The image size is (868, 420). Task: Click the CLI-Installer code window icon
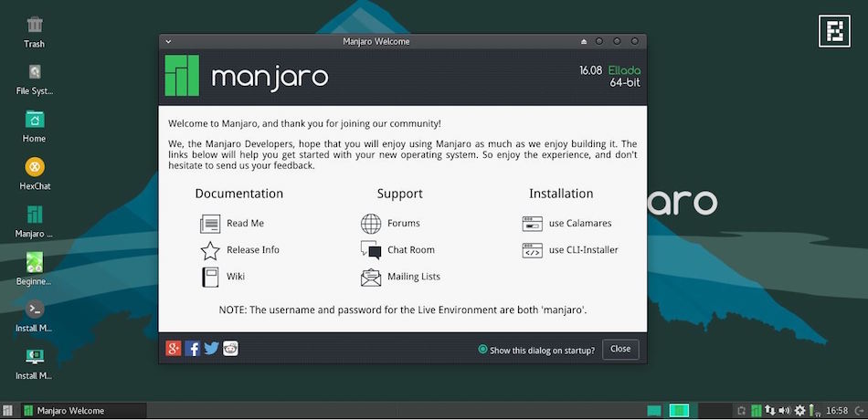click(532, 250)
